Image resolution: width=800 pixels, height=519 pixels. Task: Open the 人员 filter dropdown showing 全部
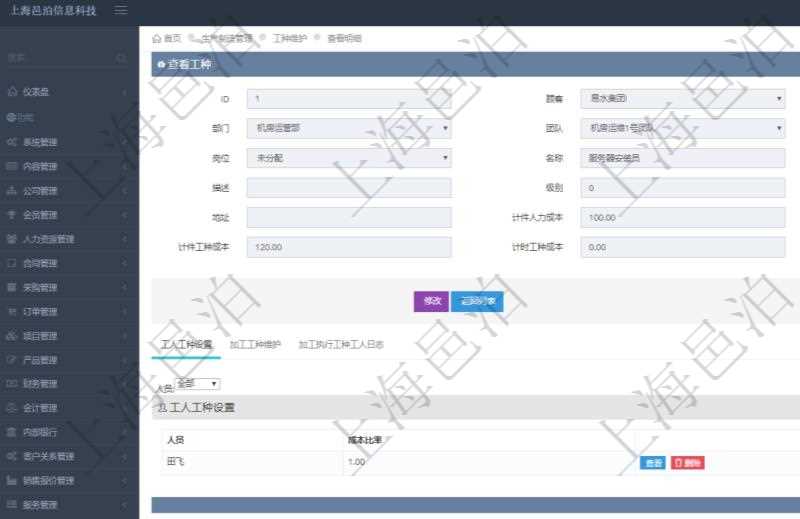coord(197,384)
